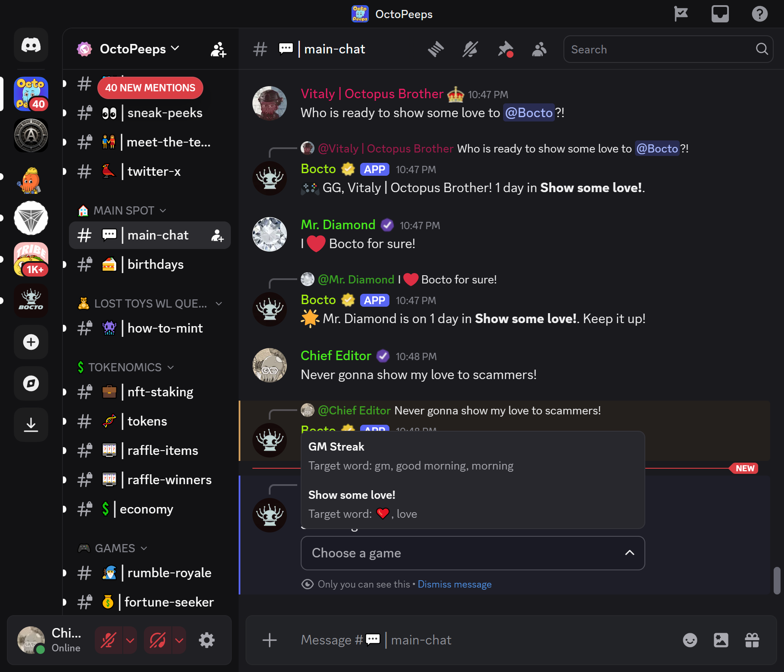Open the Inbox icon in title bar
This screenshot has height=672, width=784.
click(x=720, y=14)
